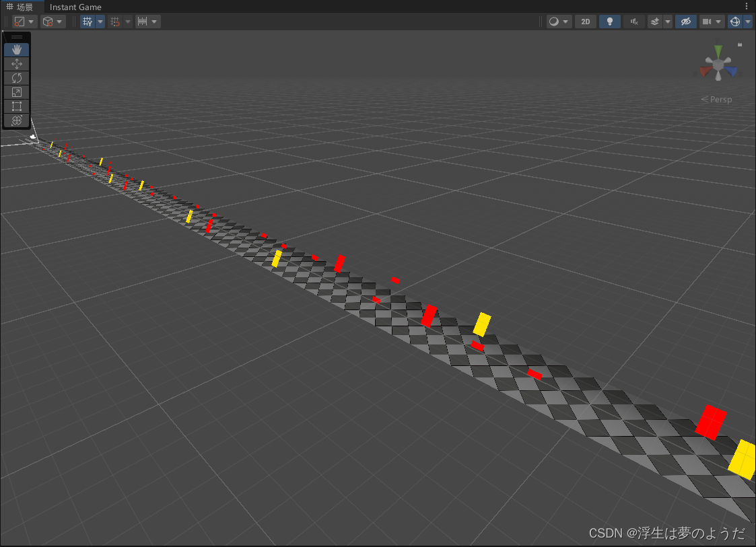Open grid settings dropdown arrow
This screenshot has width=756, height=547.
(100, 22)
